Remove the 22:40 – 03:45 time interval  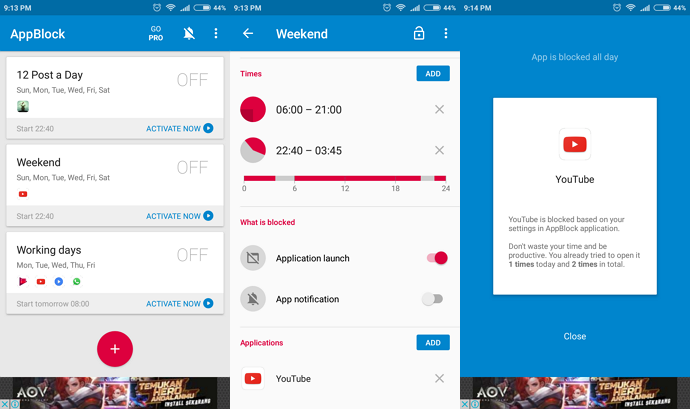(x=439, y=150)
